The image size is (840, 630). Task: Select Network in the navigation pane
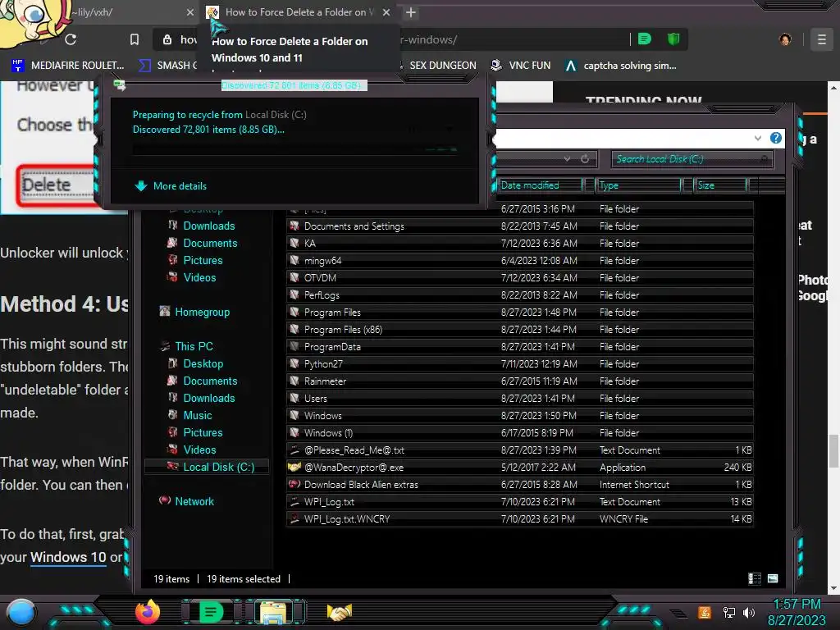(x=194, y=501)
